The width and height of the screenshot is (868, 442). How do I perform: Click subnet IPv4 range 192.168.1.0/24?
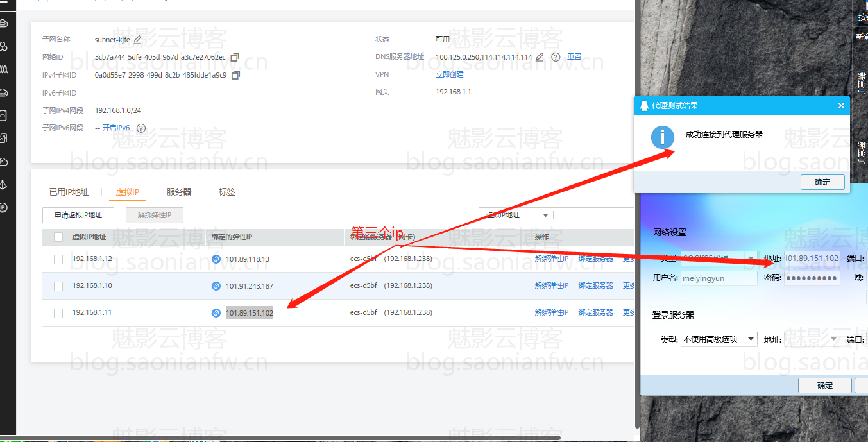[118, 110]
